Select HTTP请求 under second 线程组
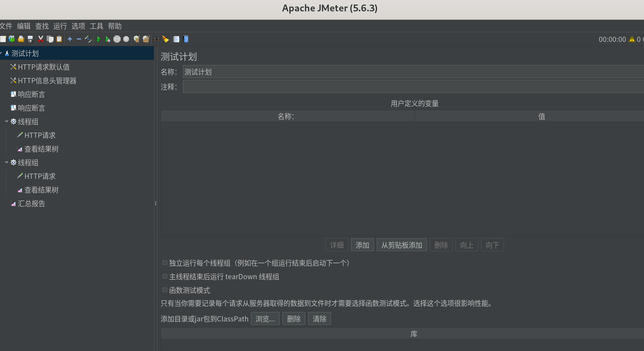 click(40, 176)
